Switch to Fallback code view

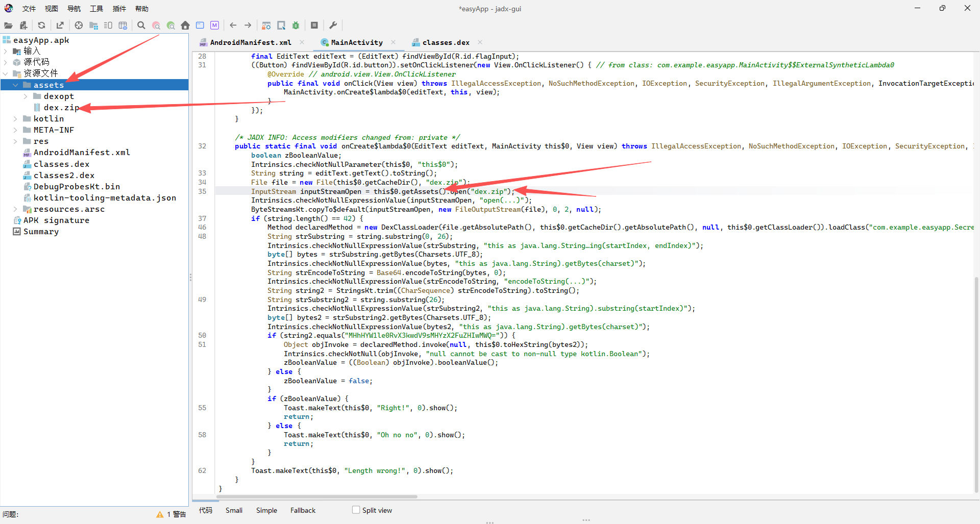303,510
